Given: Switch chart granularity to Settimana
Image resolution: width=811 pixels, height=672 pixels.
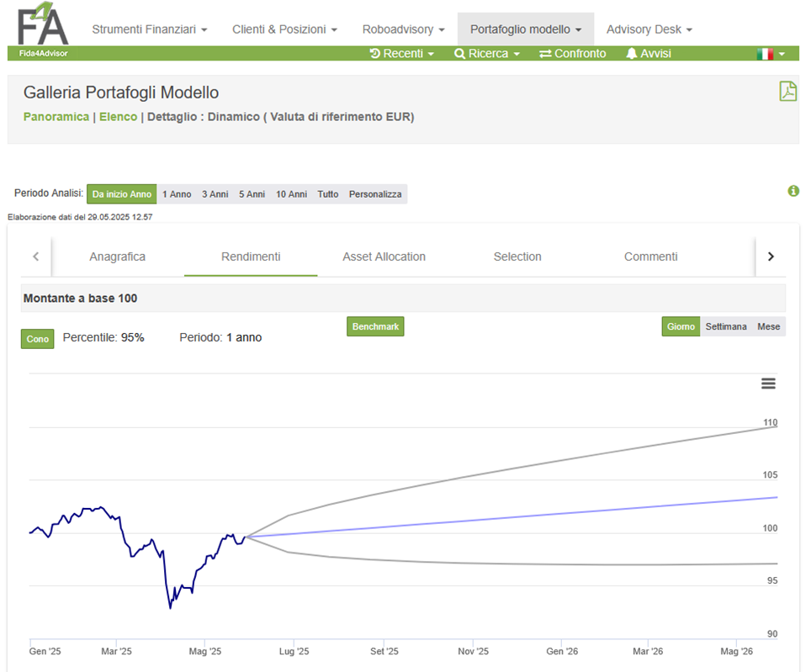Looking at the screenshot, I should click(x=726, y=326).
